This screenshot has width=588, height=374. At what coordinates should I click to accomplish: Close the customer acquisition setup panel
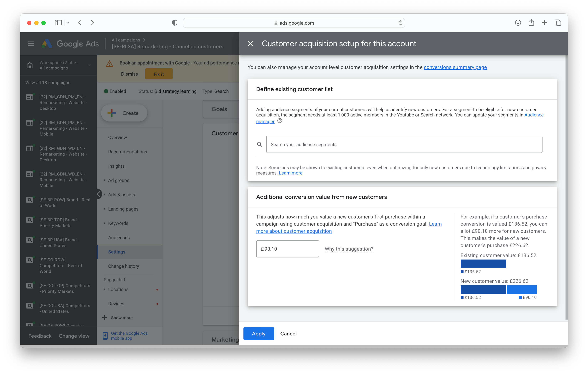[250, 44]
